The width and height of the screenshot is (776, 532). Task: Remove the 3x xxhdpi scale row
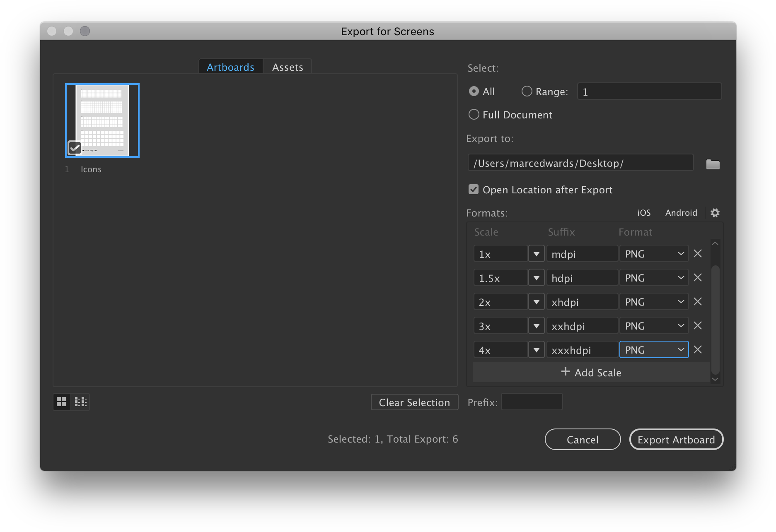(x=697, y=325)
